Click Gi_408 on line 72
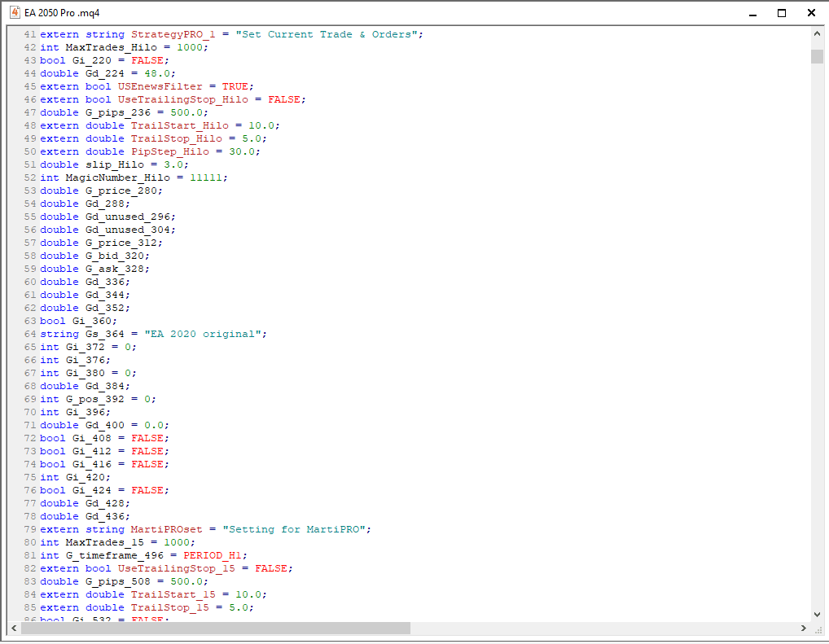 coord(92,439)
